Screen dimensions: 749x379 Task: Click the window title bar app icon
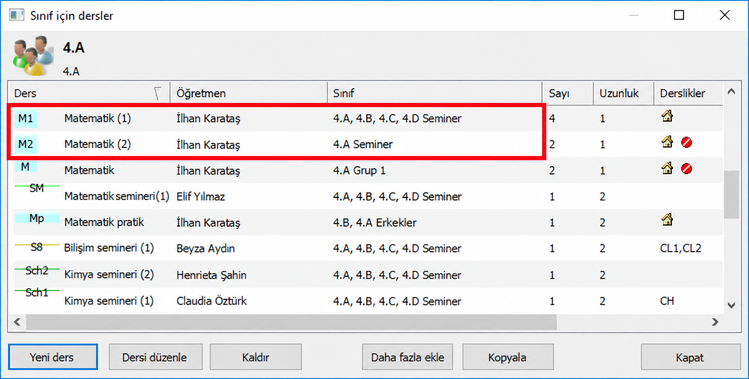point(17,15)
